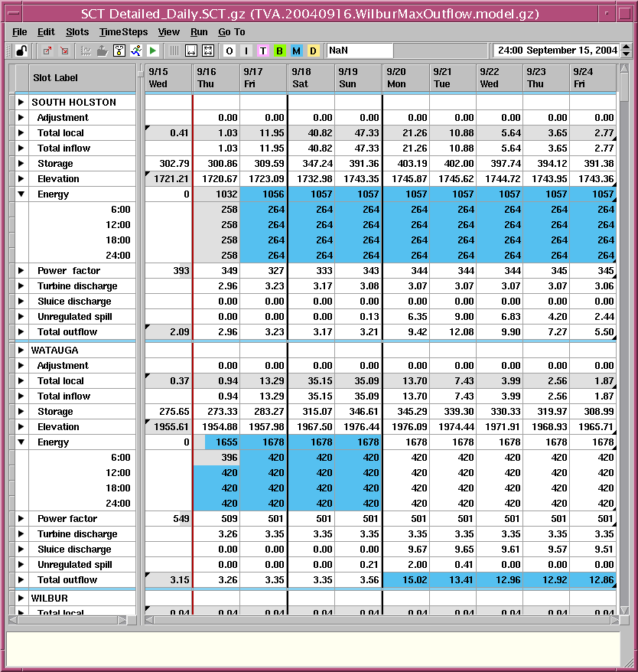The height and width of the screenshot is (672, 638).
Task: Expand South Holston Power factor row
Action: pos(21,271)
